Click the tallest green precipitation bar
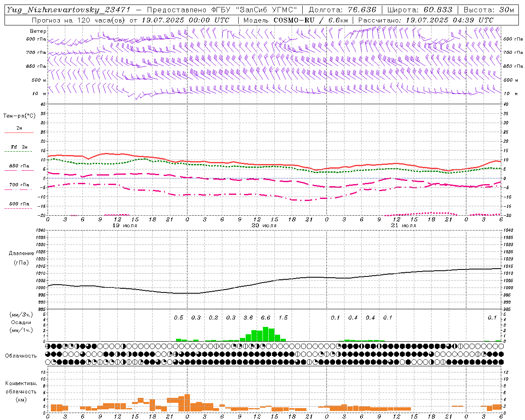Viewport: 525px width, 420px height. 266,334
